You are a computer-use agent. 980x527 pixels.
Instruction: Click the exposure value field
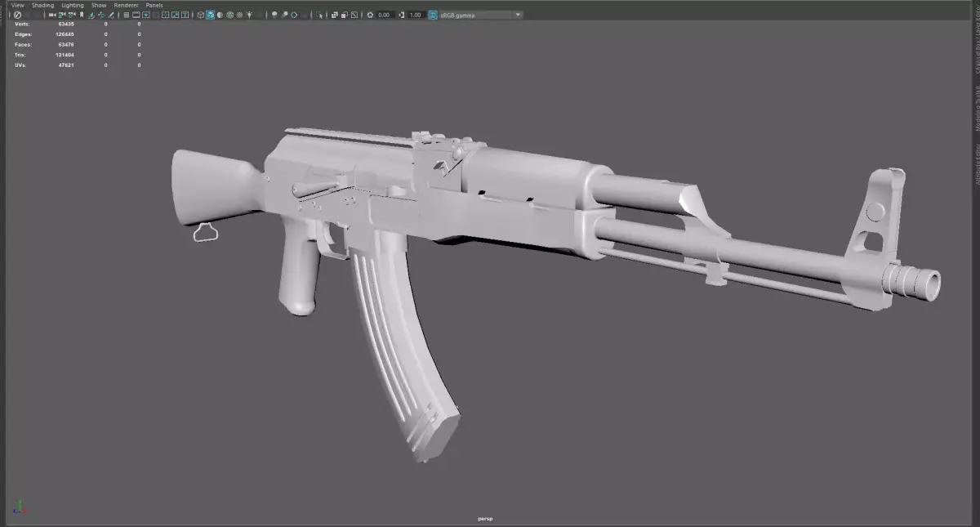384,15
